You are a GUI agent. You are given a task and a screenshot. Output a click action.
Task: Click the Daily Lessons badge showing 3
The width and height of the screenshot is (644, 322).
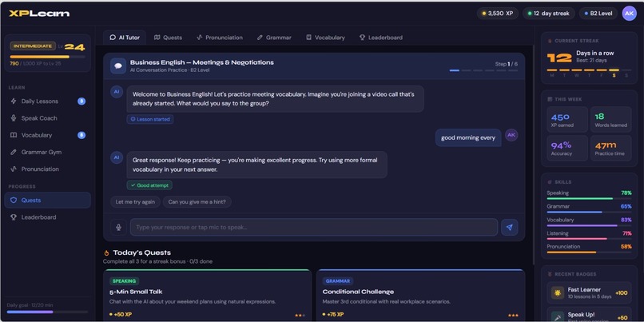(81, 101)
